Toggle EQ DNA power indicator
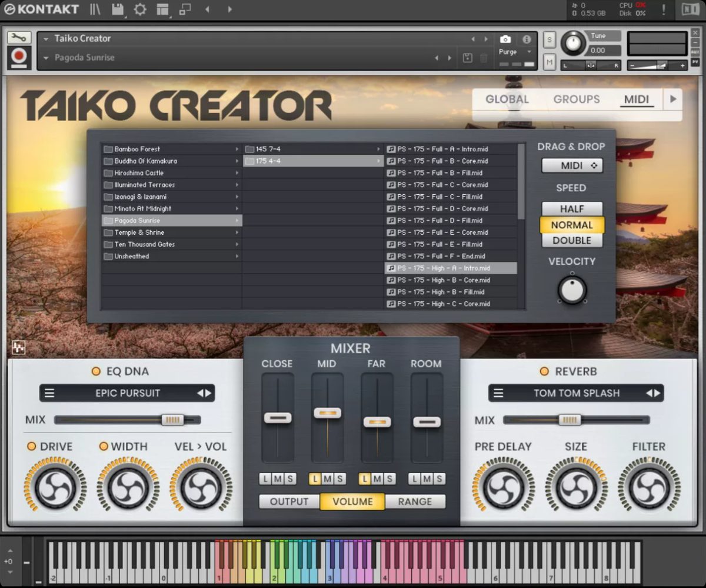This screenshot has height=588, width=706. point(96,371)
